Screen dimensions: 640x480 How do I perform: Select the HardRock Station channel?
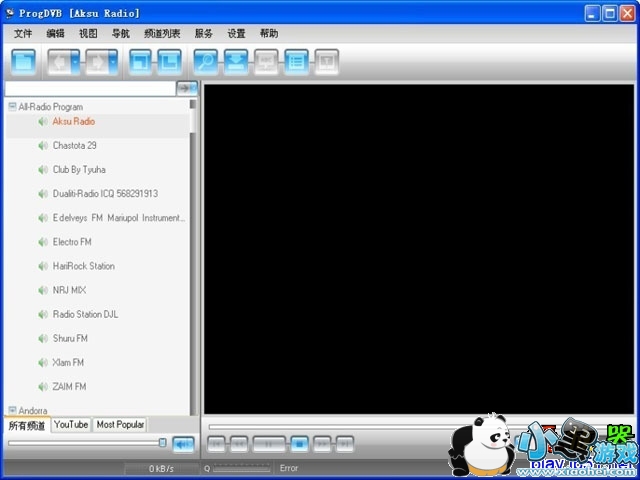point(83,266)
